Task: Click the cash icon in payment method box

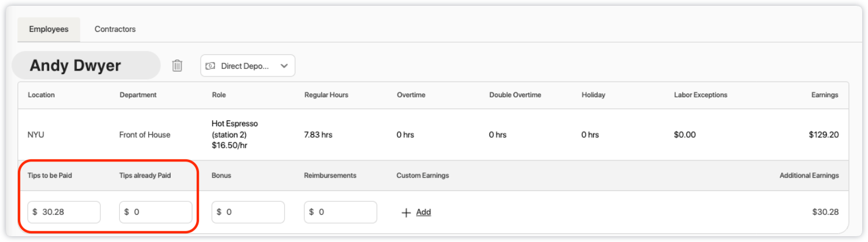Action: [x=211, y=66]
